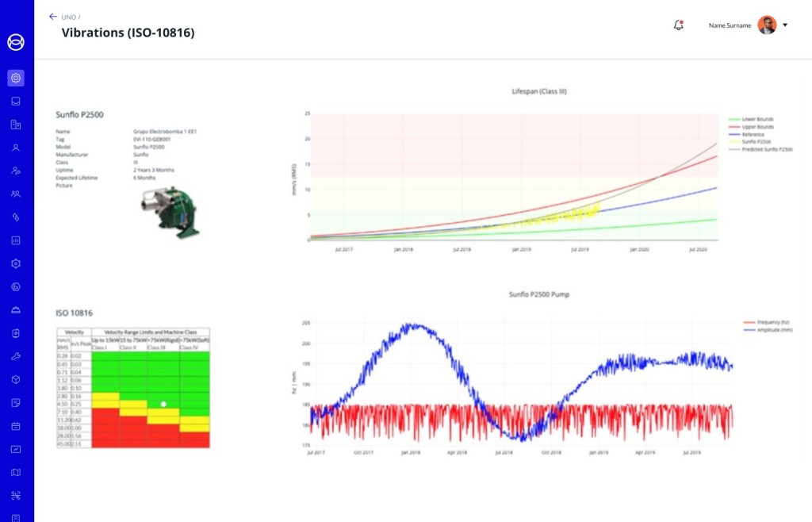Click the user avatar picture
Image resolution: width=812 pixels, height=522 pixels.
[x=767, y=25]
